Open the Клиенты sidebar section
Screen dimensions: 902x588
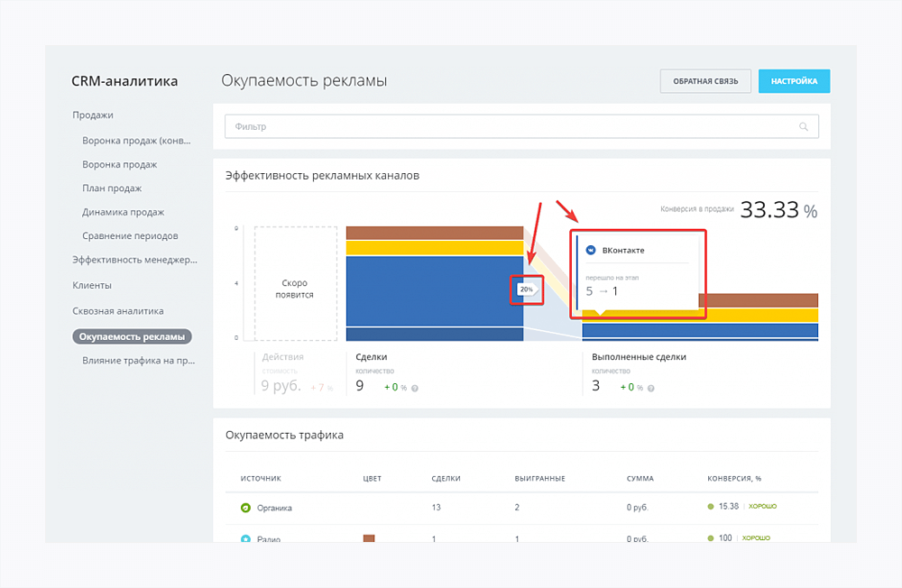[92, 285]
